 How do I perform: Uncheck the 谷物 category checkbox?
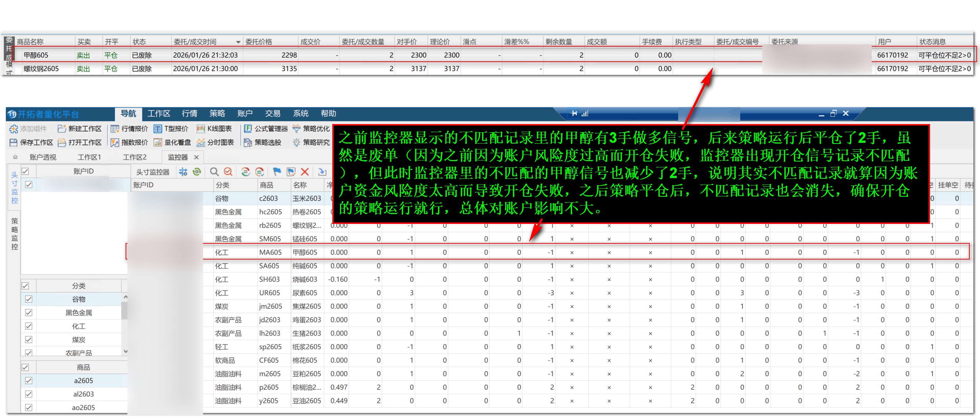(x=29, y=299)
